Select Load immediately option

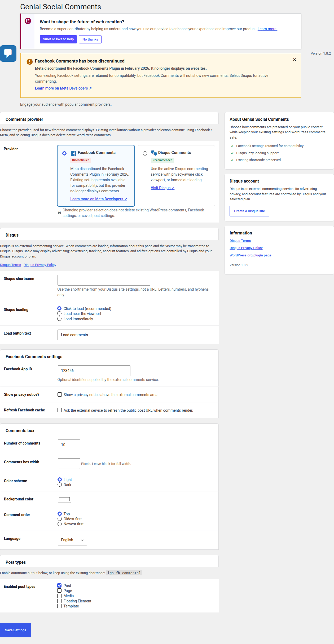coord(59,319)
